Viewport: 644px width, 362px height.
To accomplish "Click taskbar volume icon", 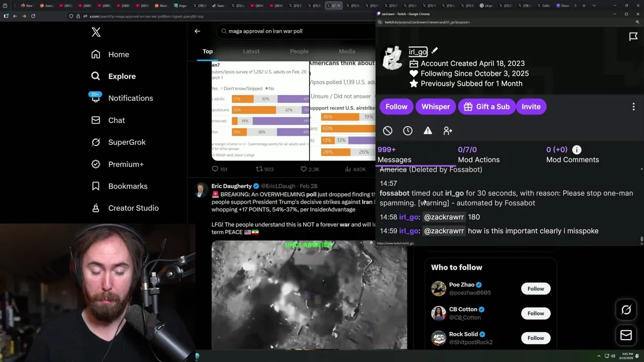I will pos(613,356).
